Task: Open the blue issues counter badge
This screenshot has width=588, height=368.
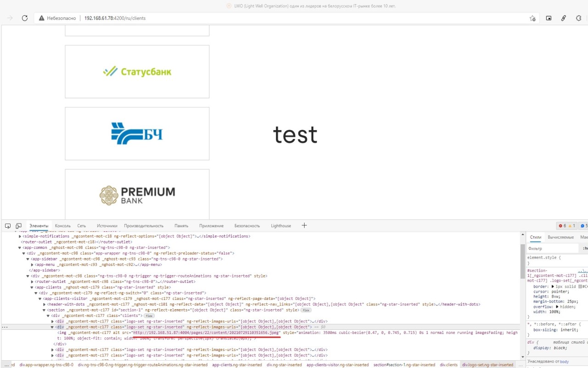Action: coord(583,226)
